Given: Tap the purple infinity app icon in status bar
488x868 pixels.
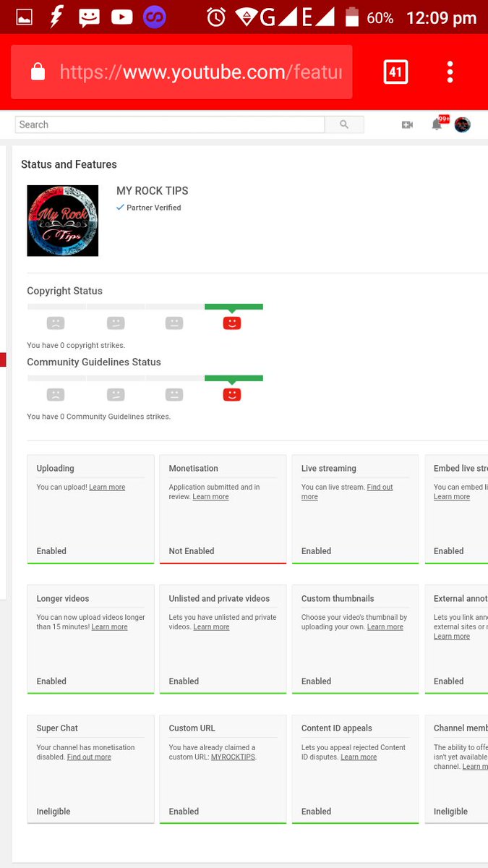Looking at the screenshot, I should tap(154, 17).
